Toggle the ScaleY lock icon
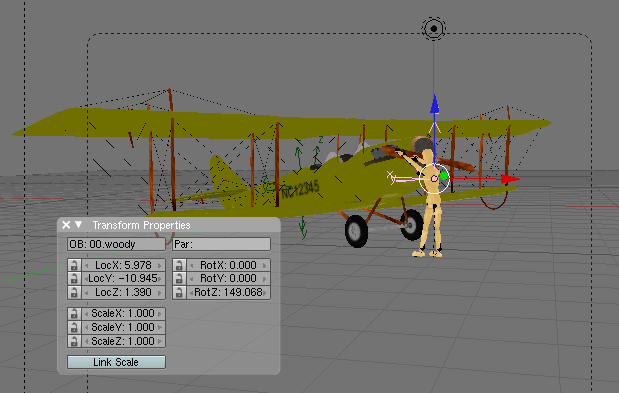The height and width of the screenshot is (393, 619). click(74, 327)
